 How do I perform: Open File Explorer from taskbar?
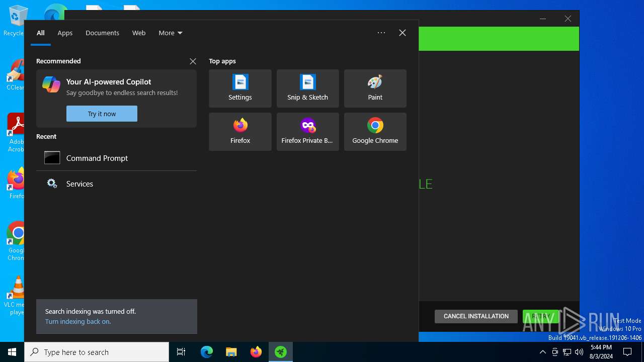[x=231, y=352]
